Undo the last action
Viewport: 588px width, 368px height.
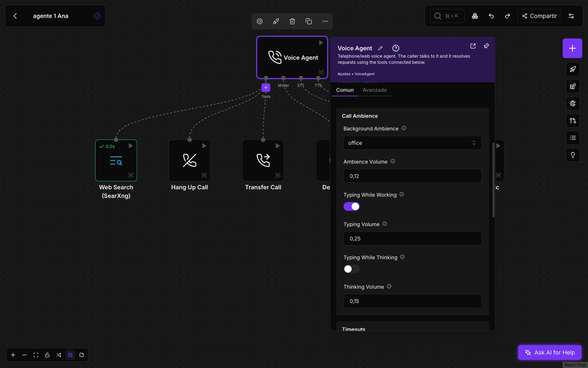click(491, 16)
